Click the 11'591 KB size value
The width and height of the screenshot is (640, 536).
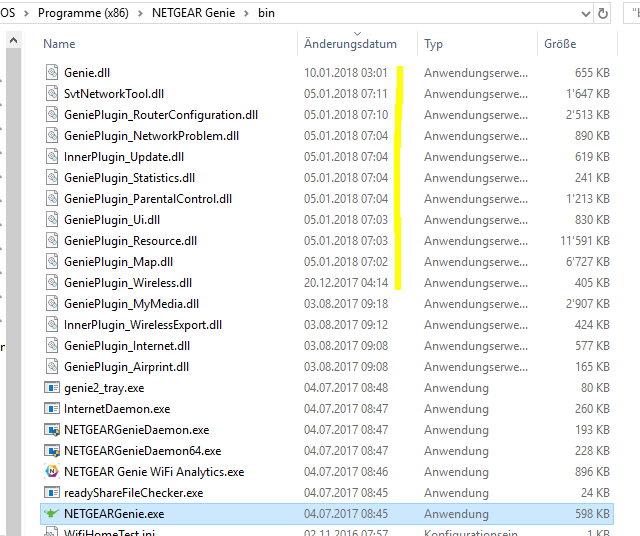[x=585, y=241]
